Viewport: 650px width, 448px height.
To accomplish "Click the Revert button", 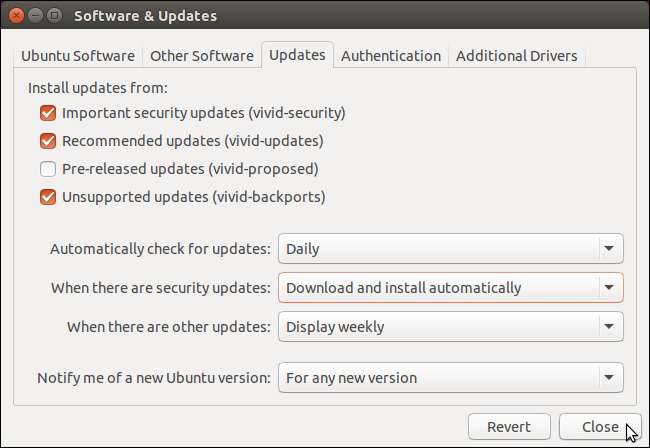I will (x=509, y=427).
